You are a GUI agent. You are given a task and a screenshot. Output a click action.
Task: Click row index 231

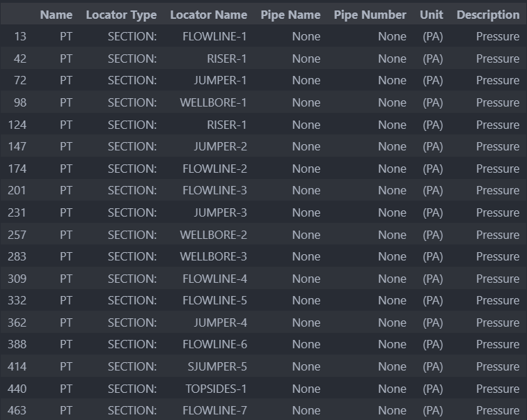[17, 212]
